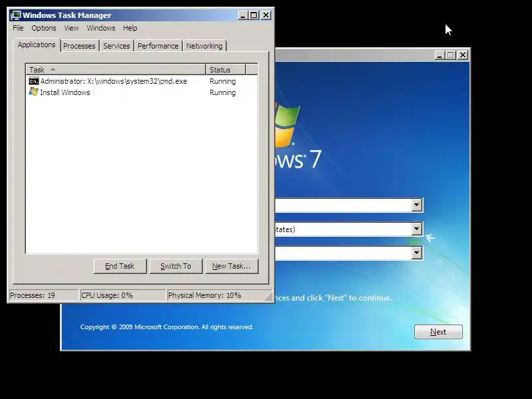The height and width of the screenshot is (399, 532).
Task: Click the Running status of cmd.exe
Action: (223, 81)
